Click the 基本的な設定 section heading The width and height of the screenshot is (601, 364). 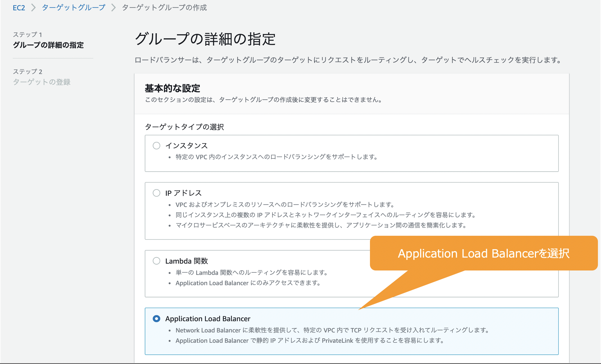click(172, 88)
